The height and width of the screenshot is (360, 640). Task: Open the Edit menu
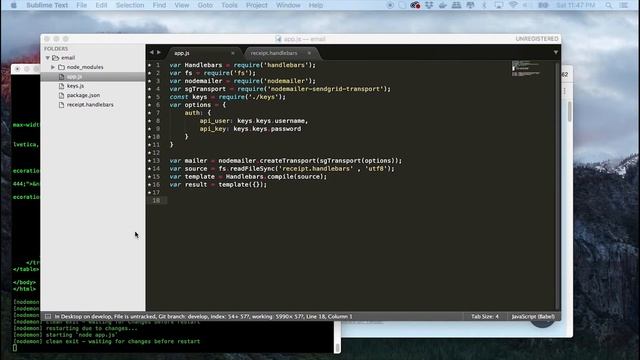click(101, 5)
